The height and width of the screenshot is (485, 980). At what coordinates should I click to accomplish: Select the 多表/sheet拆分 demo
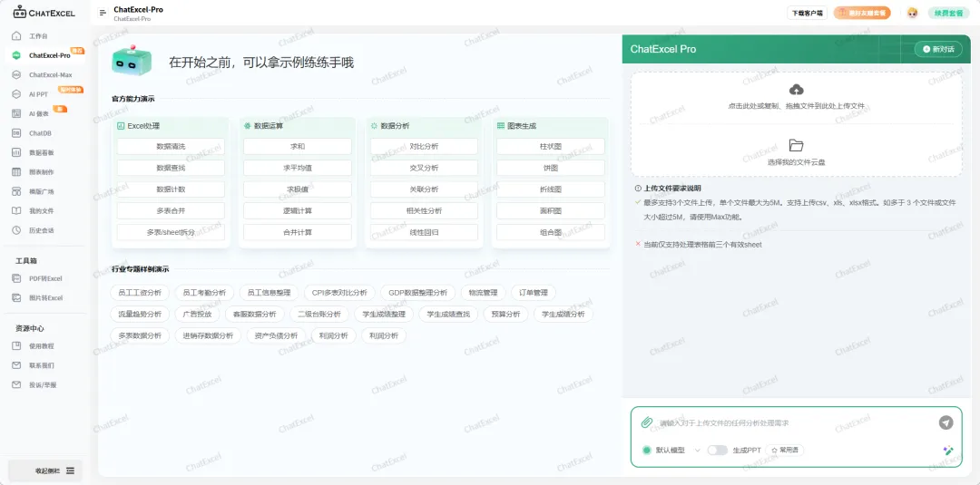[x=171, y=232]
